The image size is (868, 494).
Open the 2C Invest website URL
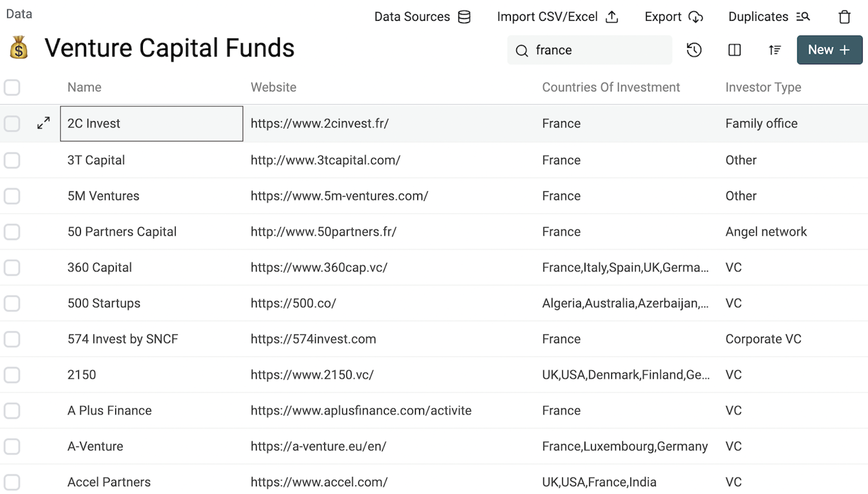tap(320, 123)
